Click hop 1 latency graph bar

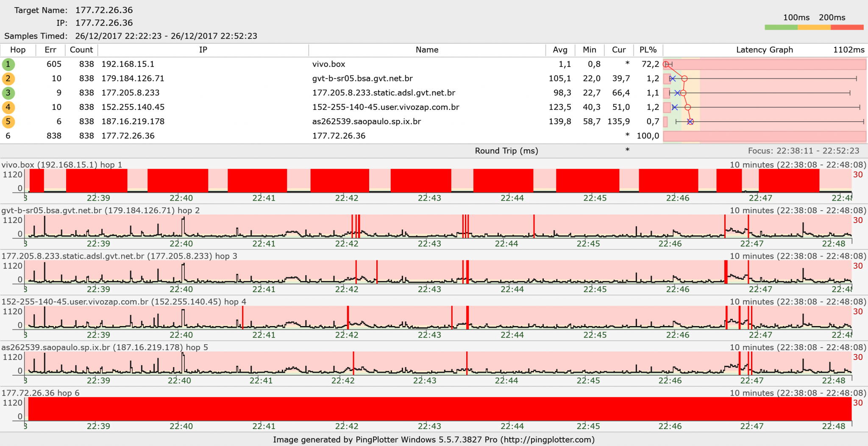[765, 64]
